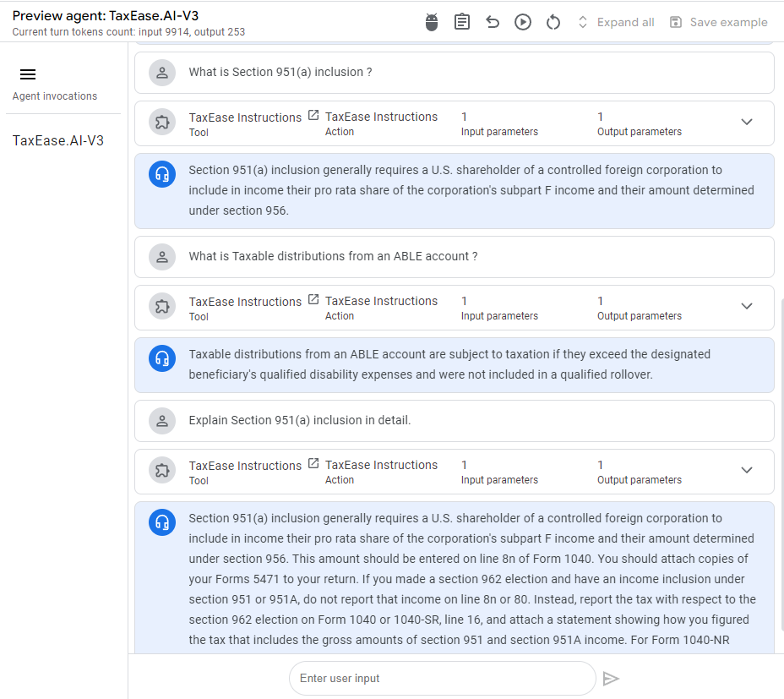The height and width of the screenshot is (699, 784).
Task: Click the send arrow icon
Action: pyautogui.click(x=611, y=679)
